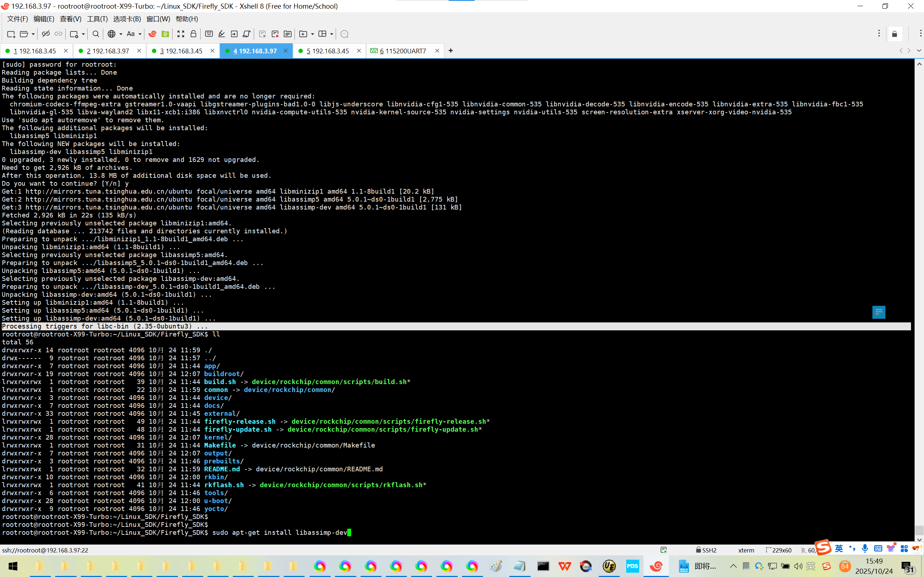Screen dimensions: 924x577
Task: Add a new tab with plus button
Action: click(450, 51)
